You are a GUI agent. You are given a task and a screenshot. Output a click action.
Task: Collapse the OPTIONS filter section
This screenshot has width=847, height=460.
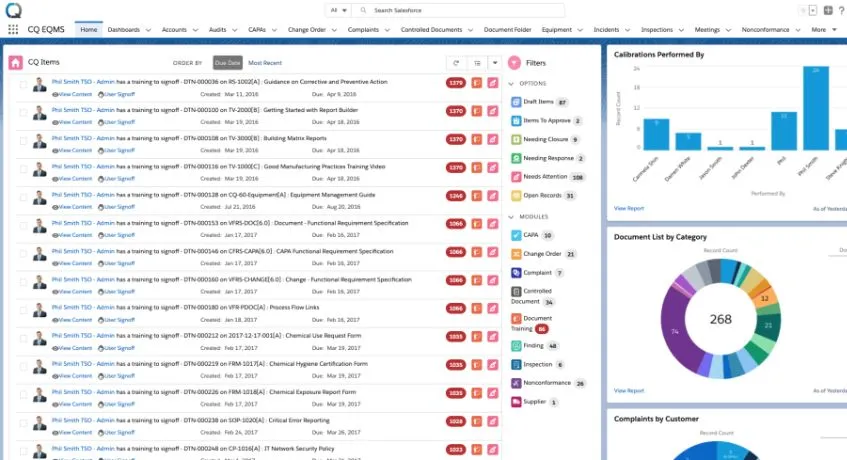[x=511, y=84]
